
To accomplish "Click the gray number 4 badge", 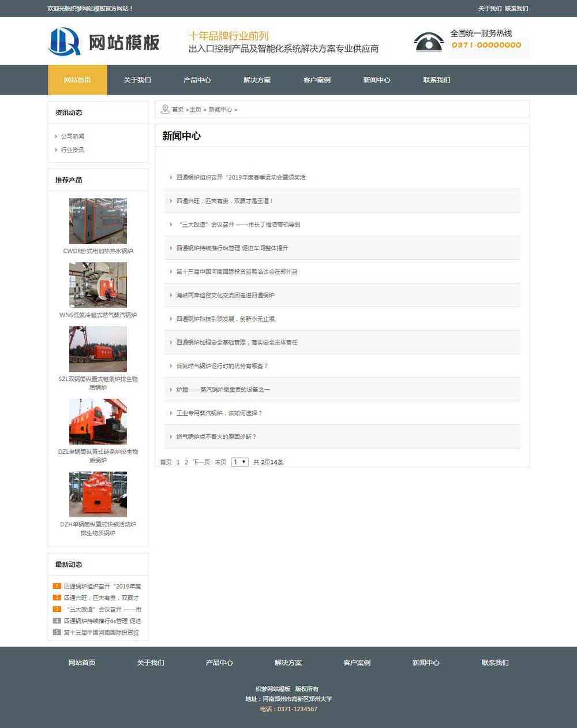I will tap(57, 621).
